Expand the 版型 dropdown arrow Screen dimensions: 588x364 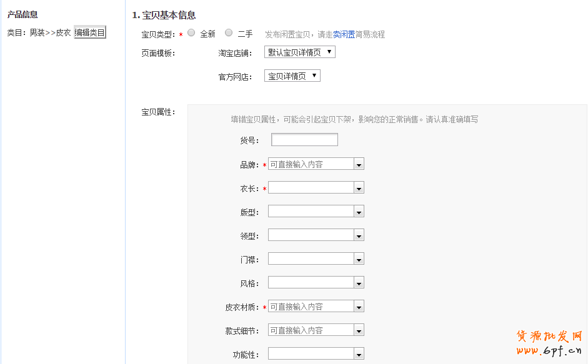[359, 212]
